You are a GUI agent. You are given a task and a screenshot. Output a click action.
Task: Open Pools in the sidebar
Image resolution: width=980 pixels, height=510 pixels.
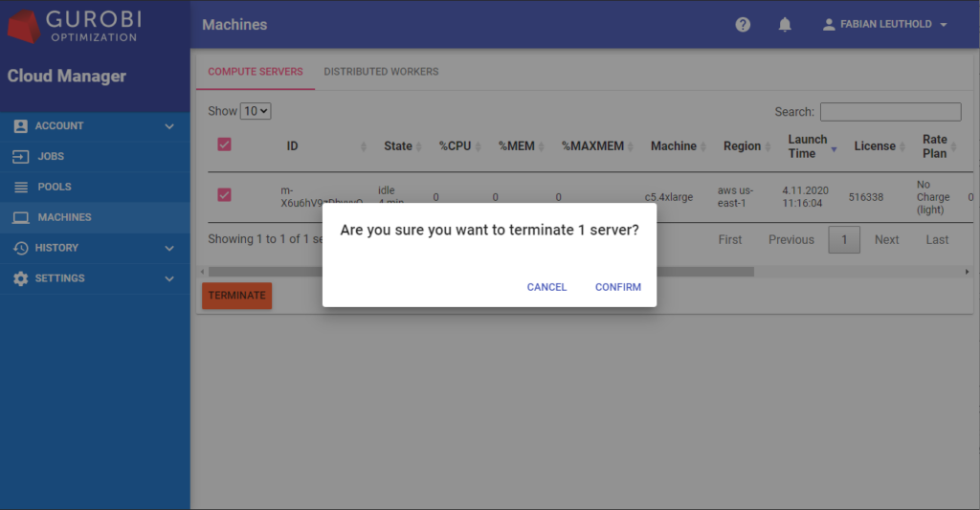pyautogui.click(x=95, y=187)
